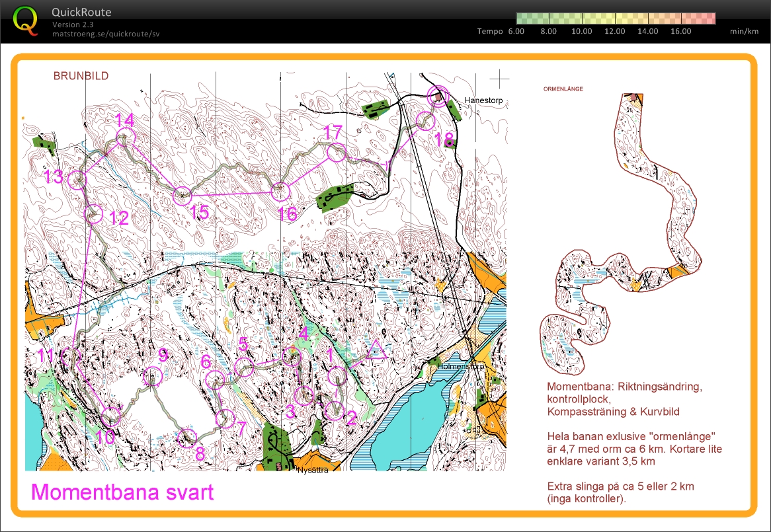
Task: Click the QuickRoute Q logo
Action: pyautogui.click(x=26, y=20)
